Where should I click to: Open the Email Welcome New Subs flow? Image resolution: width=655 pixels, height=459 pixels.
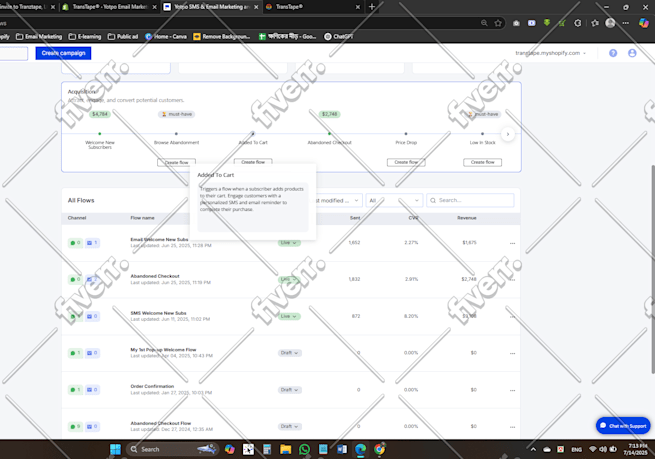(159, 239)
